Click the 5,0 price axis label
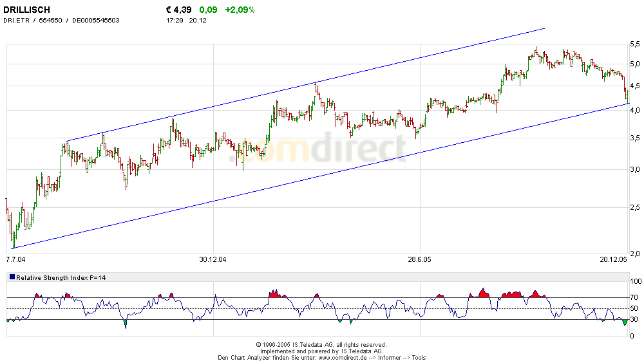This screenshot has width=644, height=361. click(634, 64)
